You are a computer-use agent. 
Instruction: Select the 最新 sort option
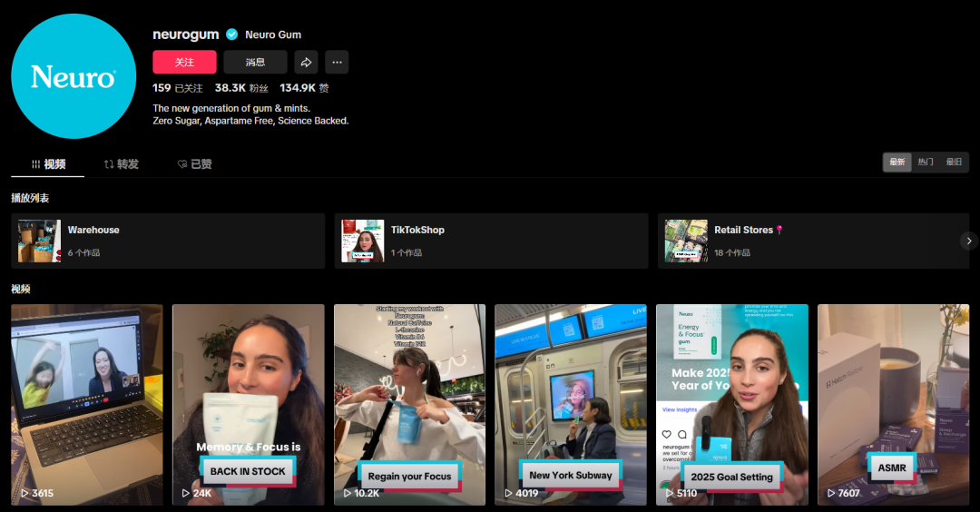pos(897,162)
